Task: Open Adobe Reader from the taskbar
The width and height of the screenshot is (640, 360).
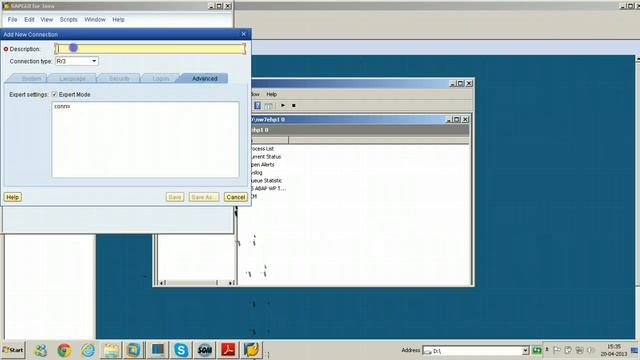Action: click(x=228, y=350)
